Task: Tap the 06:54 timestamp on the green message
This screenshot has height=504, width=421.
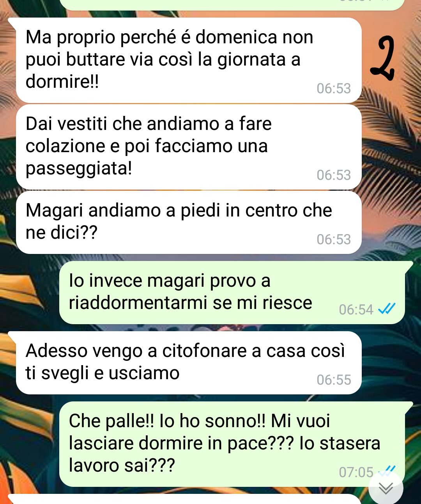Action: point(356,309)
